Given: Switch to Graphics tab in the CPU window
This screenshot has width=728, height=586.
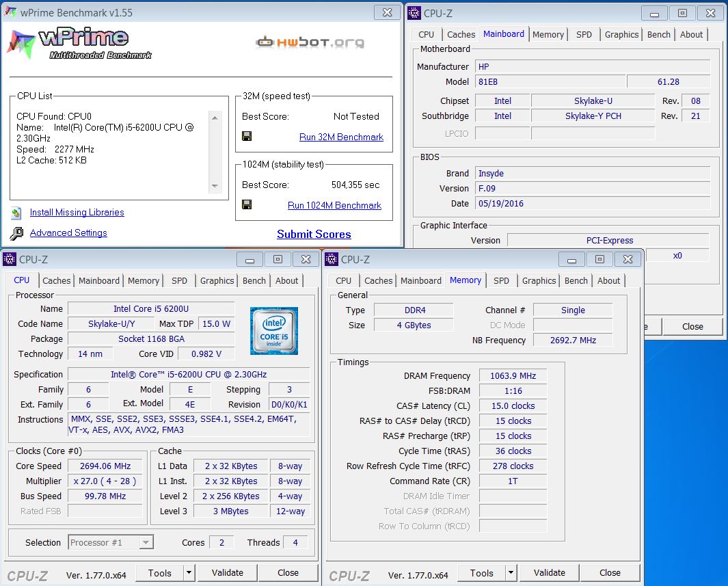Looking at the screenshot, I should (x=217, y=280).
